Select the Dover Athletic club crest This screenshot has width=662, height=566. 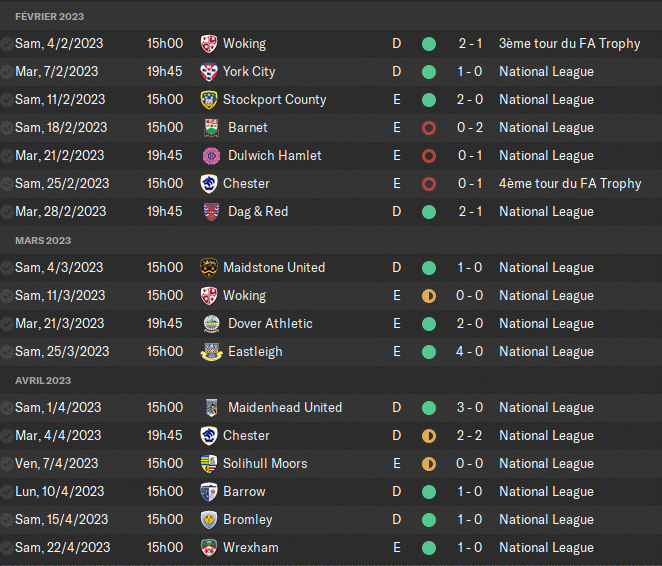tap(212, 324)
